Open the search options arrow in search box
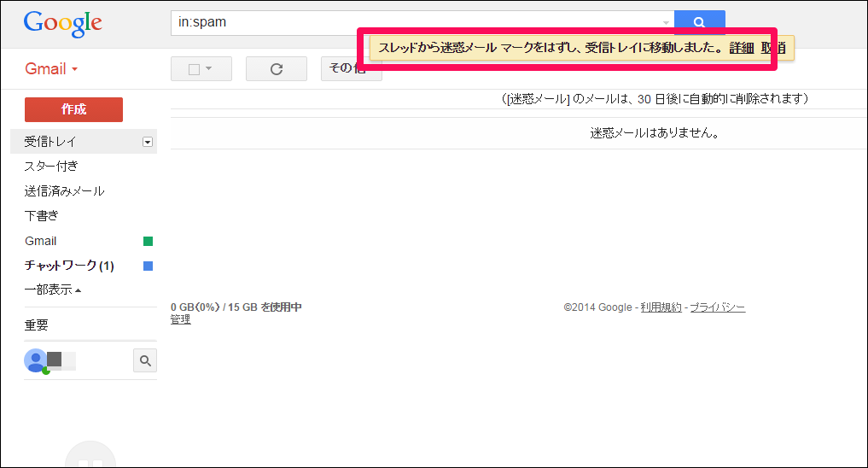Screen dimensions: 868x468 coord(665,23)
